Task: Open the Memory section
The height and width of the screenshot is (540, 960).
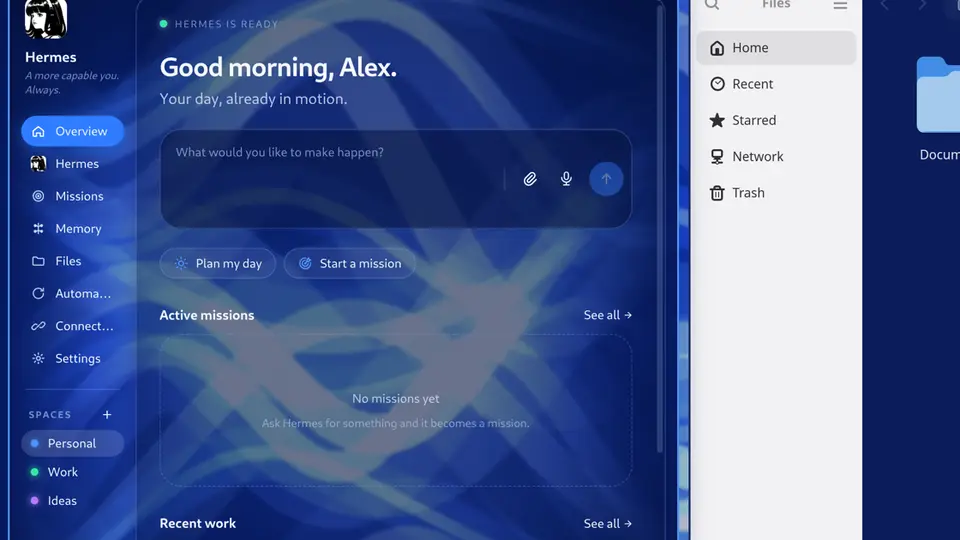Action: point(72,228)
